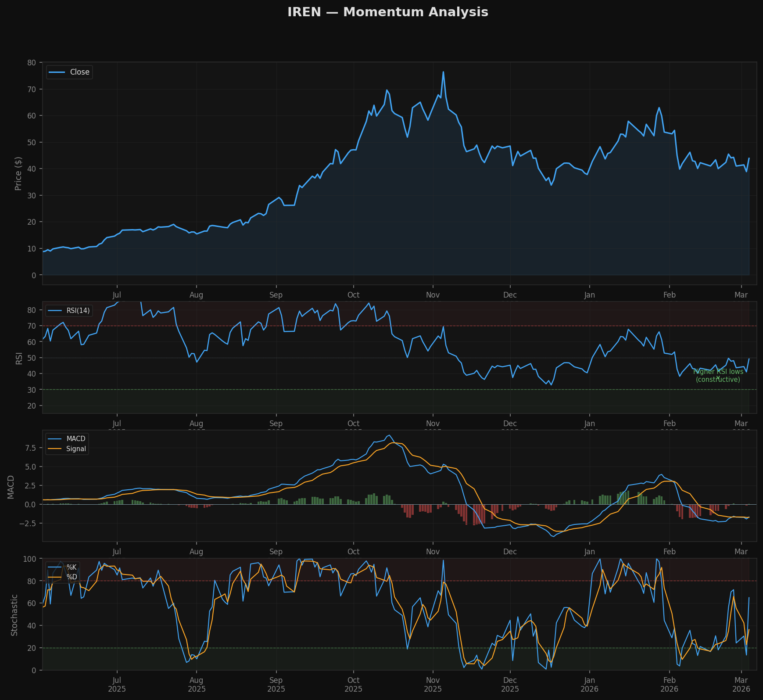This screenshot has height=700, width=763.
Task: Click the Price ($) y-axis label
Action: click(18, 173)
